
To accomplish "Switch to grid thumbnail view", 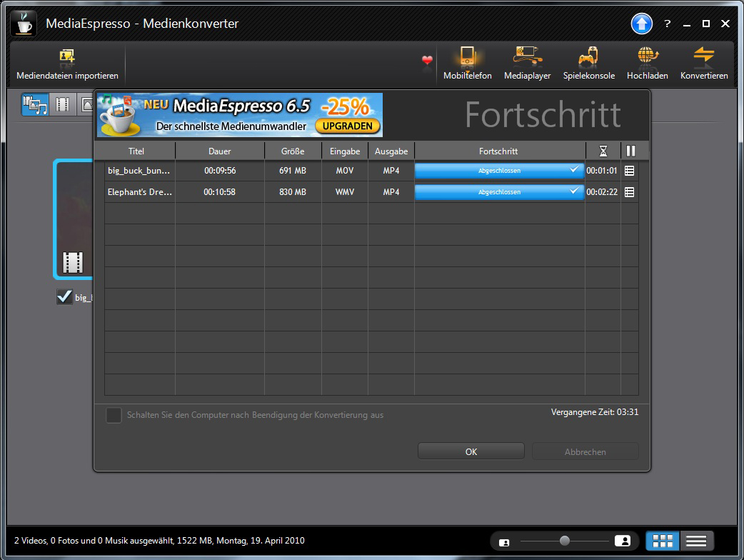I will 663,541.
